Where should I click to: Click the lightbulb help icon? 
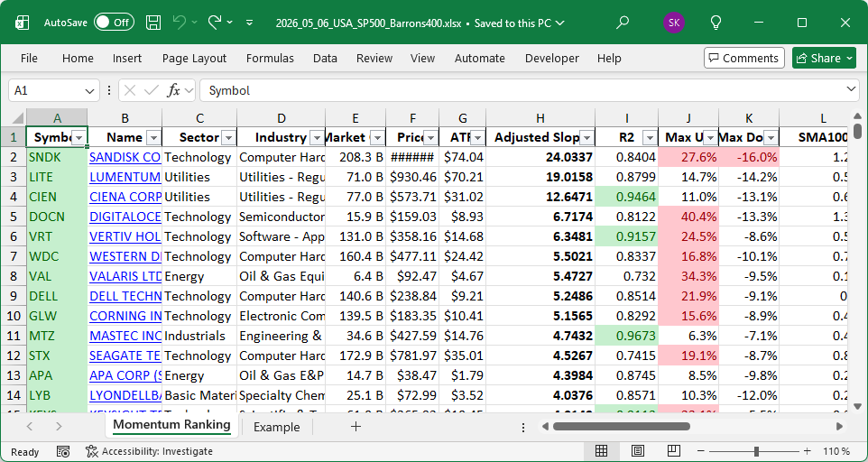pyautogui.click(x=716, y=23)
